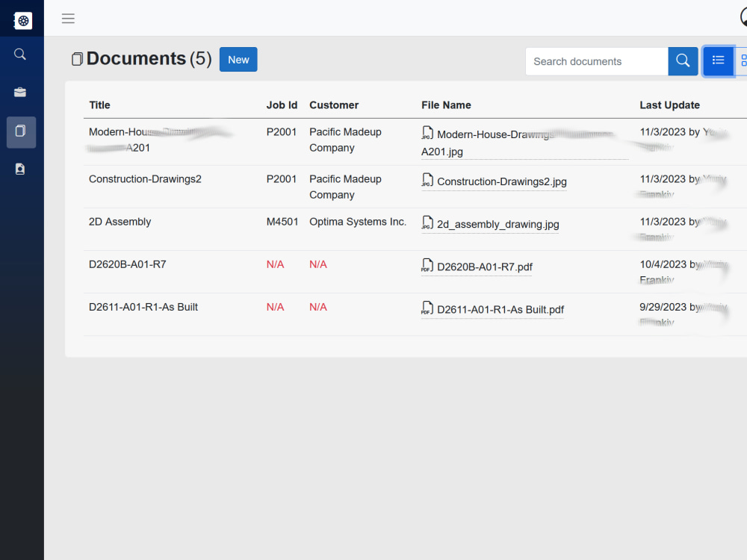Click the Title column header
The height and width of the screenshot is (560, 747).
(x=99, y=105)
